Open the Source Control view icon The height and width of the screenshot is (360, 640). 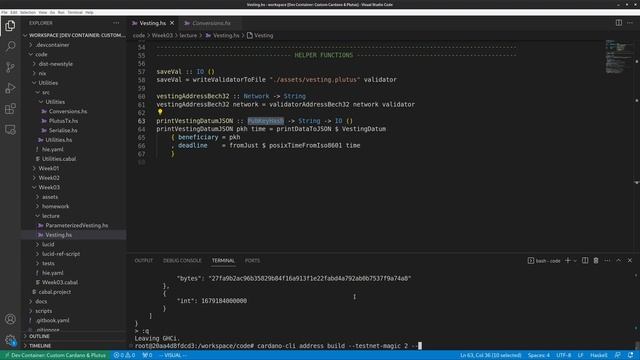pos(10,67)
